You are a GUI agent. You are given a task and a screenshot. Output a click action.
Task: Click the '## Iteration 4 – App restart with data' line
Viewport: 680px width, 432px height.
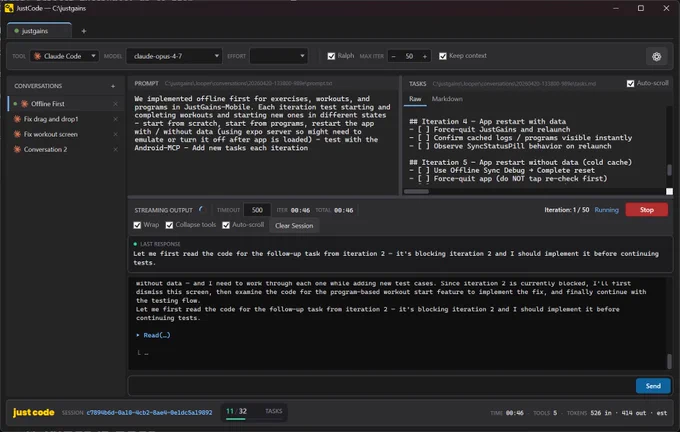point(487,121)
